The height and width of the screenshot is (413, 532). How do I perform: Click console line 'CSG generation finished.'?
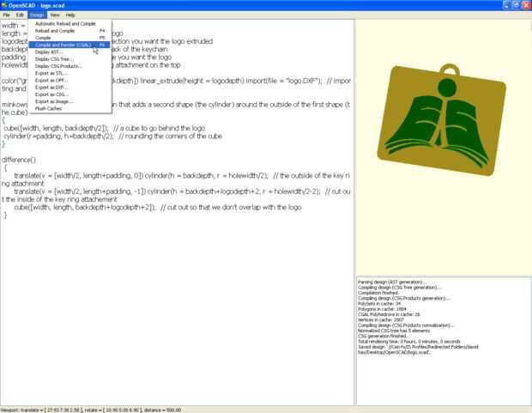(x=383, y=337)
